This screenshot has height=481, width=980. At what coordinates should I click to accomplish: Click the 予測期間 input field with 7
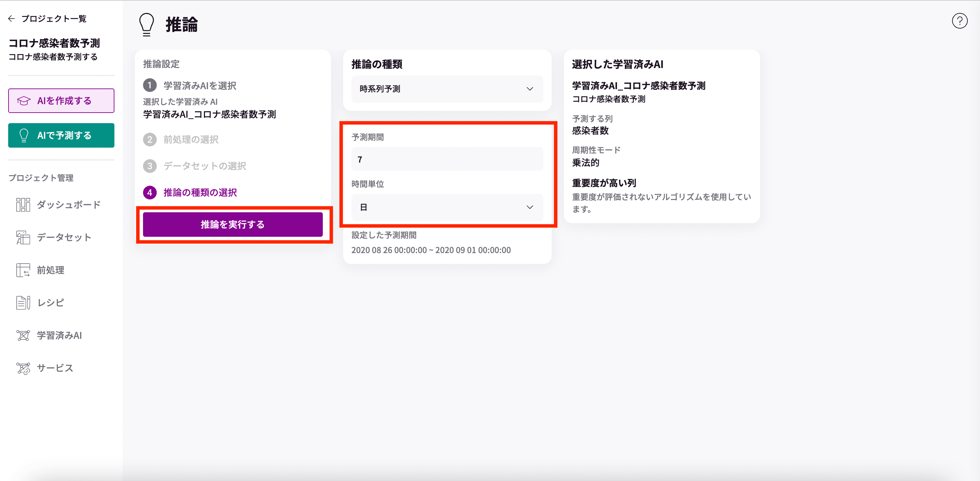pos(447,159)
